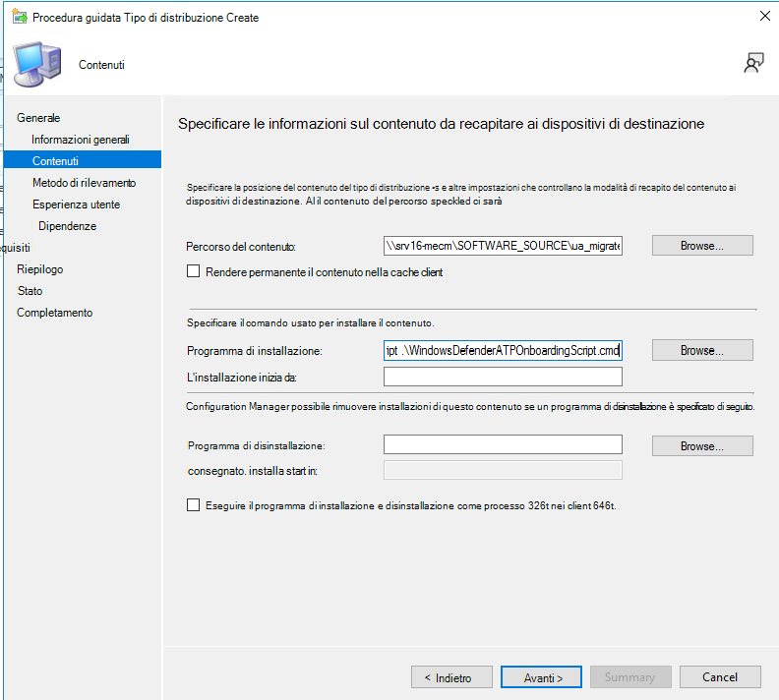Enable Rendere permanente il contenuto nella cache client
The width and height of the screenshot is (779, 700).
pos(193,271)
